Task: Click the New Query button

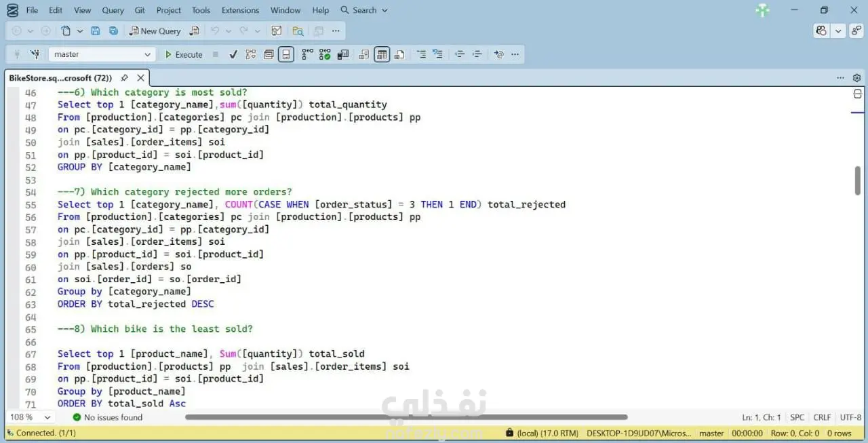Action: click(x=155, y=31)
